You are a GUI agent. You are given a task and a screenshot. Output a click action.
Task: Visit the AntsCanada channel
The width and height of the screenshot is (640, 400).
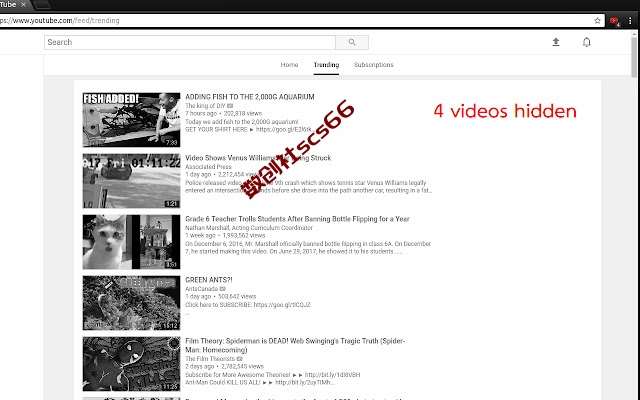[202, 289]
